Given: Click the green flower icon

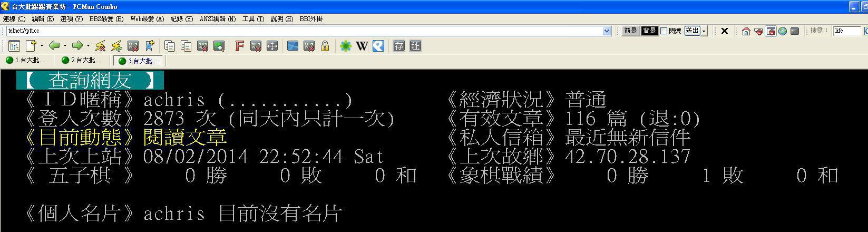Looking at the screenshot, I should (x=345, y=46).
